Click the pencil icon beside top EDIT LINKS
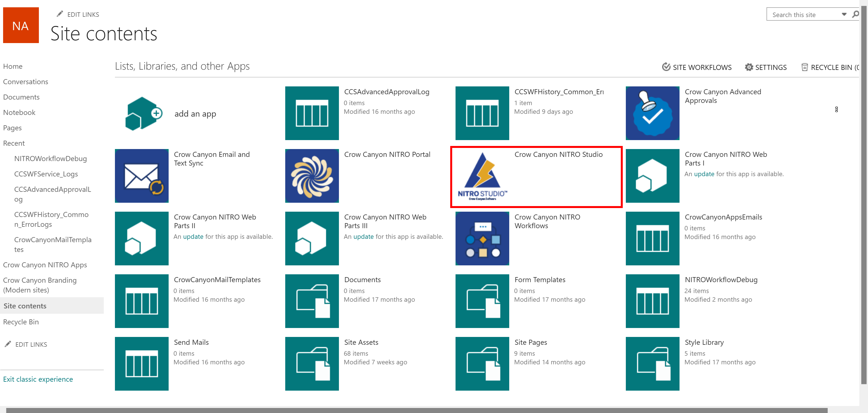 tap(60, 14)
